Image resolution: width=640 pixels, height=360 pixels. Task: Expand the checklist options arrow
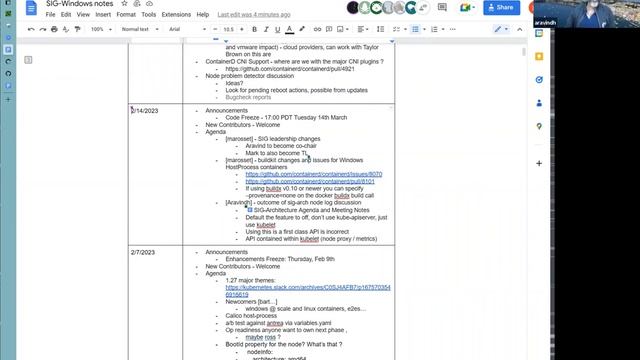pos(405,29)
